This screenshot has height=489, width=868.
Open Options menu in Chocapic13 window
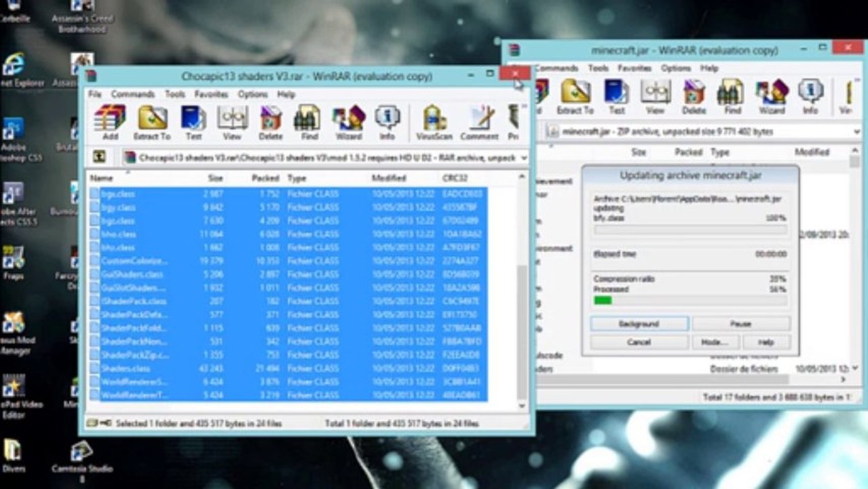pyautogui.click(x=252, y=94)
